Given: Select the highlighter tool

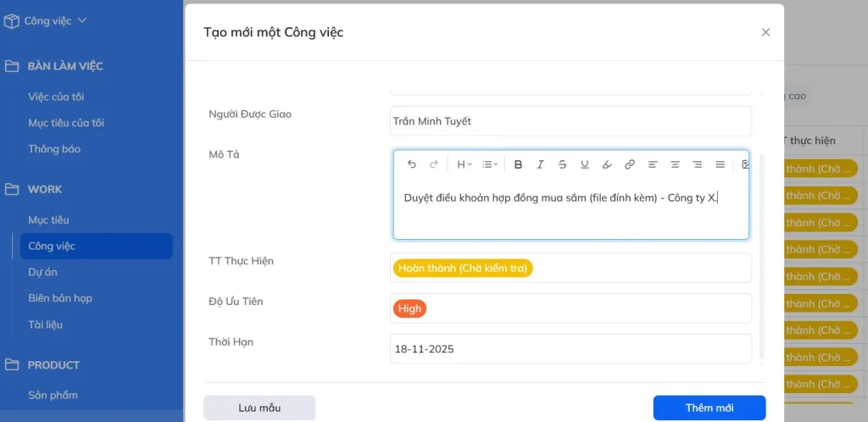Looking at the screenshot, I should [607, 164].
